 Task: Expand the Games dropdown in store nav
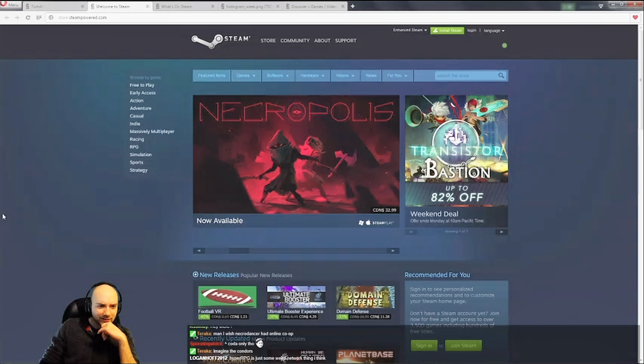[246, 75]
